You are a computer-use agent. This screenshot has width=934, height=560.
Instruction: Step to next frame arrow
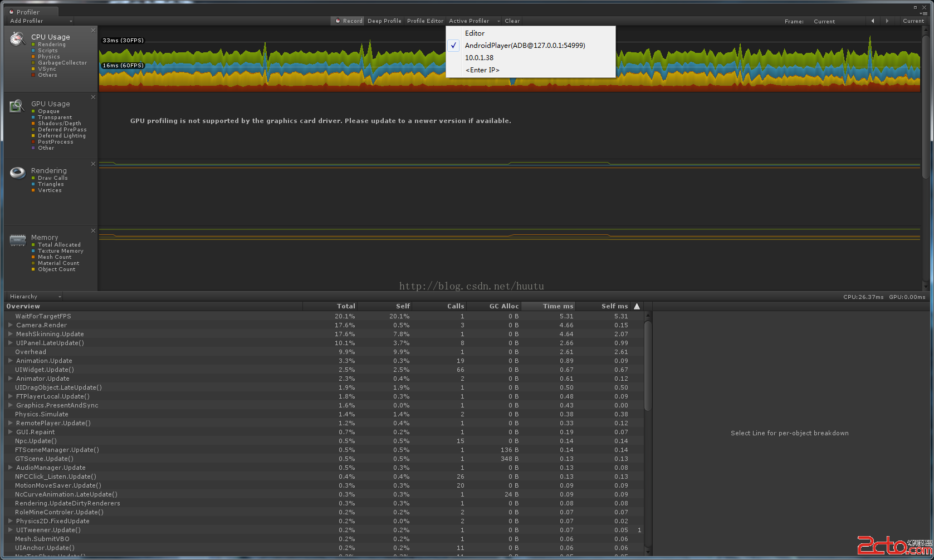[887, 21]
